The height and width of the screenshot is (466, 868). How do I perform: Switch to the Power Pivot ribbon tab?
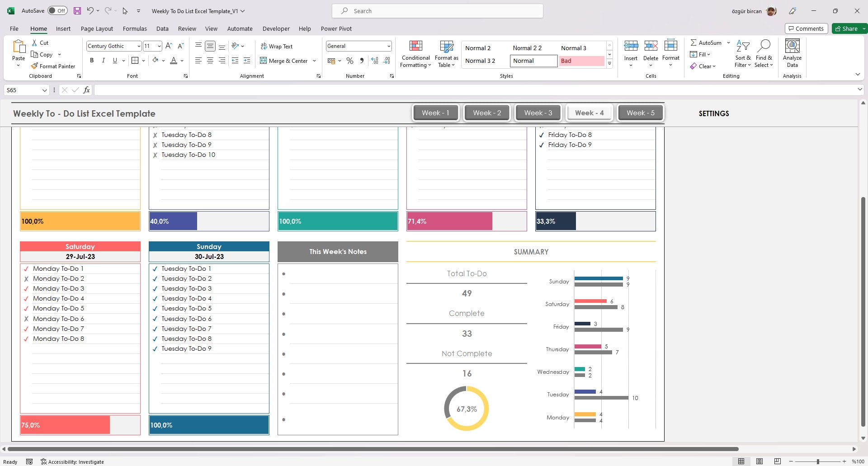[336, 28]
